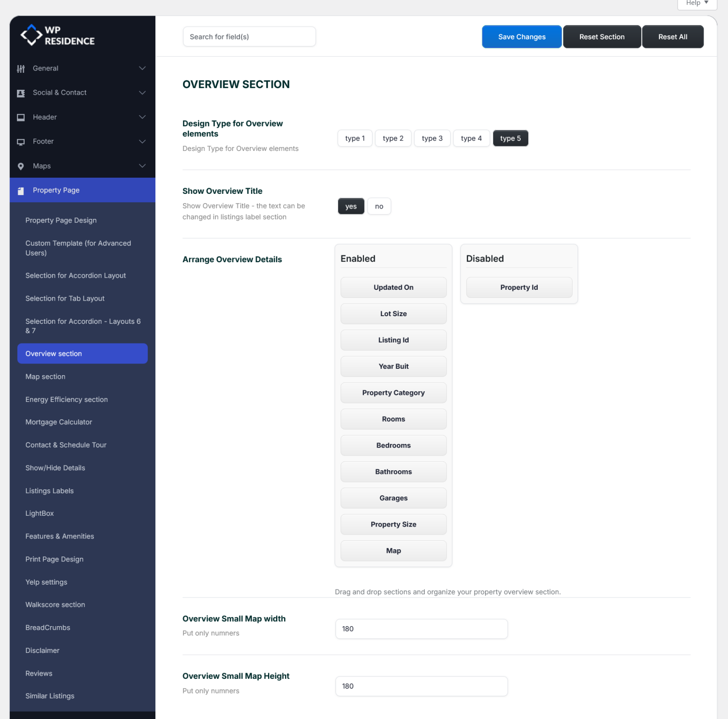Image resolution: width=728 pixels, height=719 pixels.
Task: Expand the General menu chevron
Action: (142, 68)
